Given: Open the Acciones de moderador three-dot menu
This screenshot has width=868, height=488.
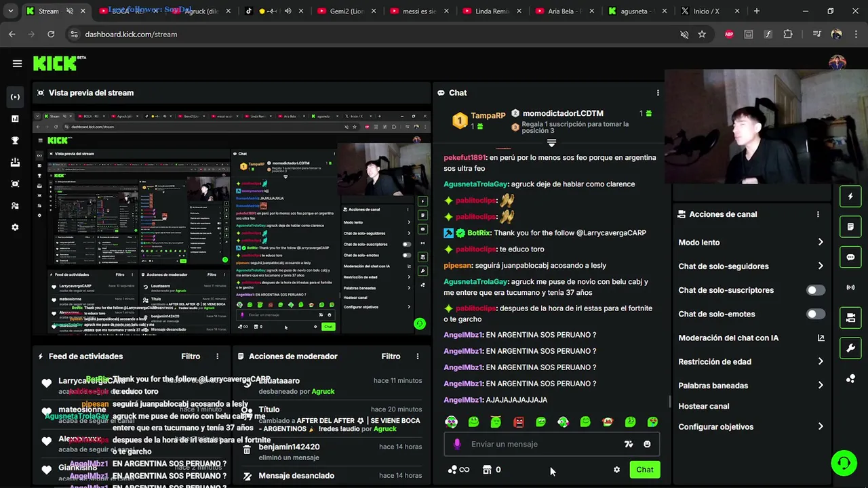Looking at the screenshot, I should click(418, 357).
